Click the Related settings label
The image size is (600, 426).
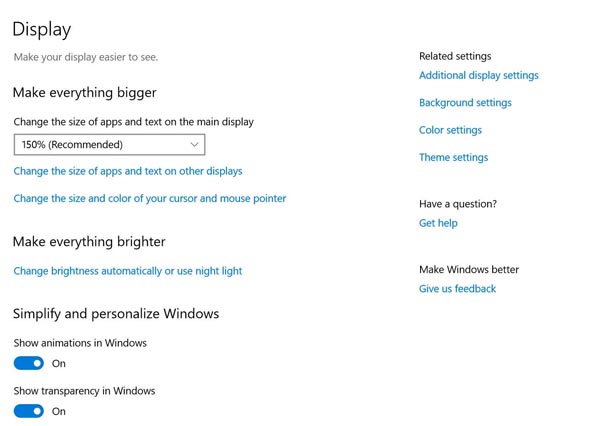[455, 56]
